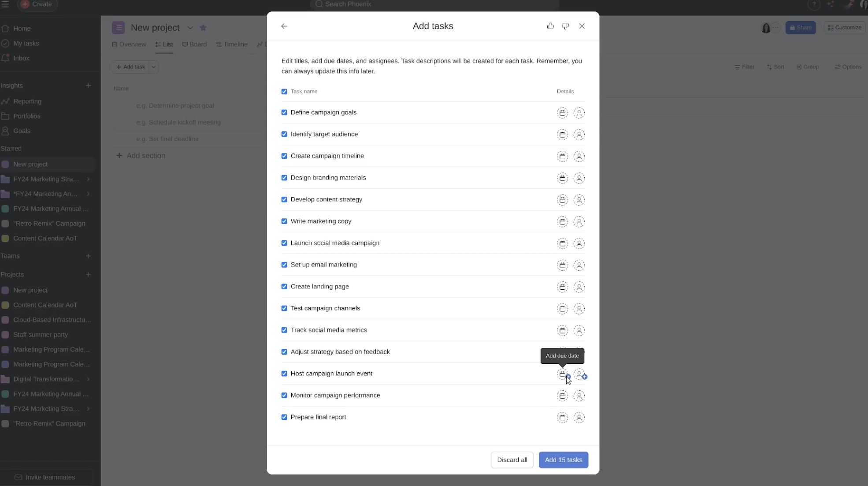This screenshot has width=868, height=486.
Task: Add due date for Define campaign goals
Action: tap(562, 113)
